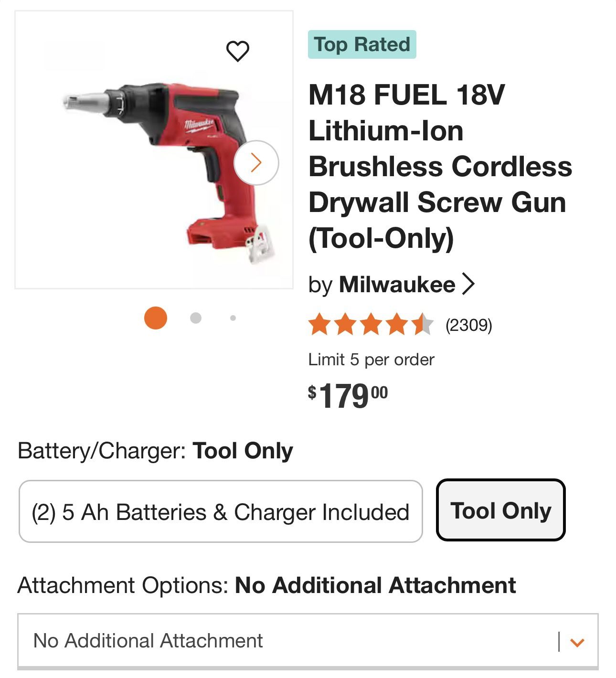
Task: Open the No Additional Attachment dropdown
Action: pyautogui.click(x=287, y=641)
